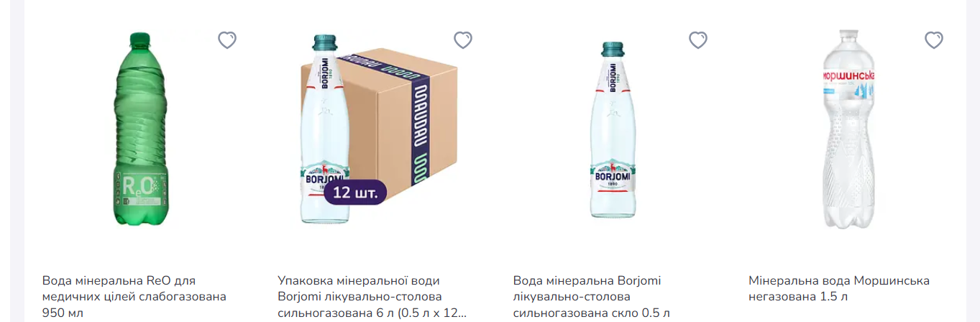
Task: Add ReO mineral water to favorites
Action: [227, 40]
